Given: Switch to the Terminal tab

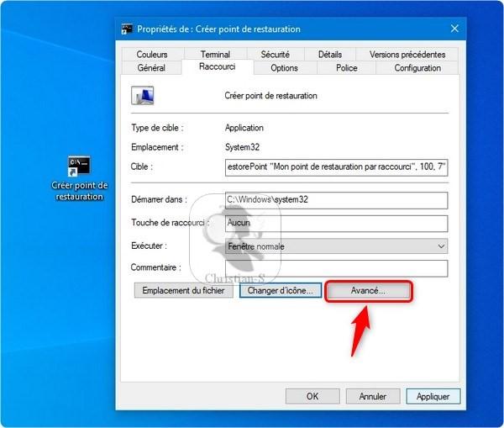Looking at the screenshot, I should coord(215,55).
